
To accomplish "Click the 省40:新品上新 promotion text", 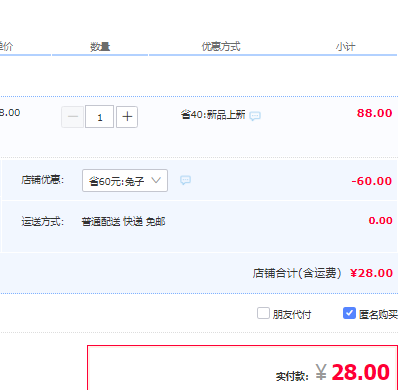I will point(213,115).
